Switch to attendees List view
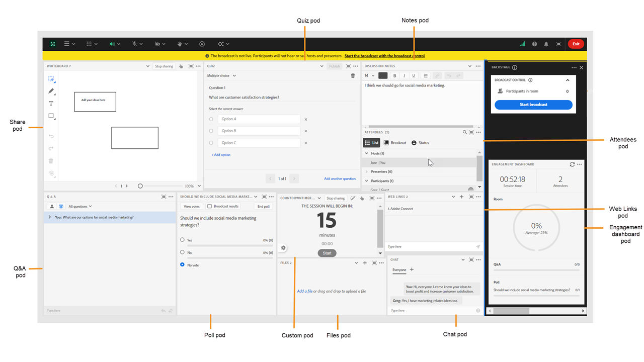 pyautogui.click(x=371, y=143)
